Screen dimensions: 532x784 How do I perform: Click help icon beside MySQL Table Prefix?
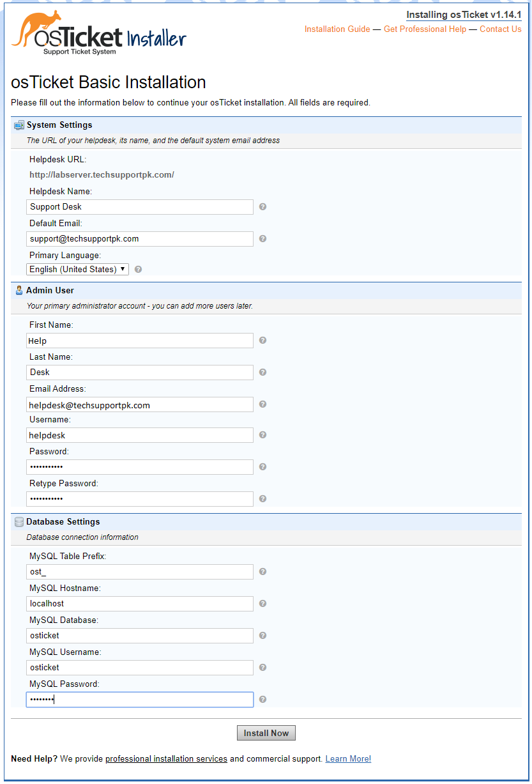262,572
